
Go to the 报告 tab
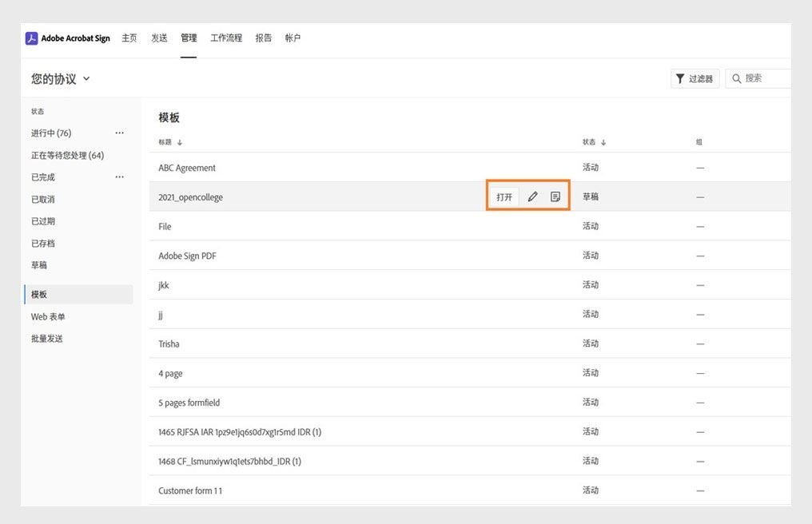click(264, 38)
